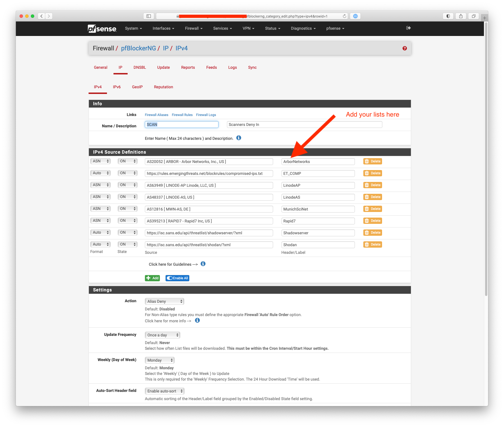The image size is (504, 427).
Task: Toggle the Safari sidebar button
Action: (149, 16)
